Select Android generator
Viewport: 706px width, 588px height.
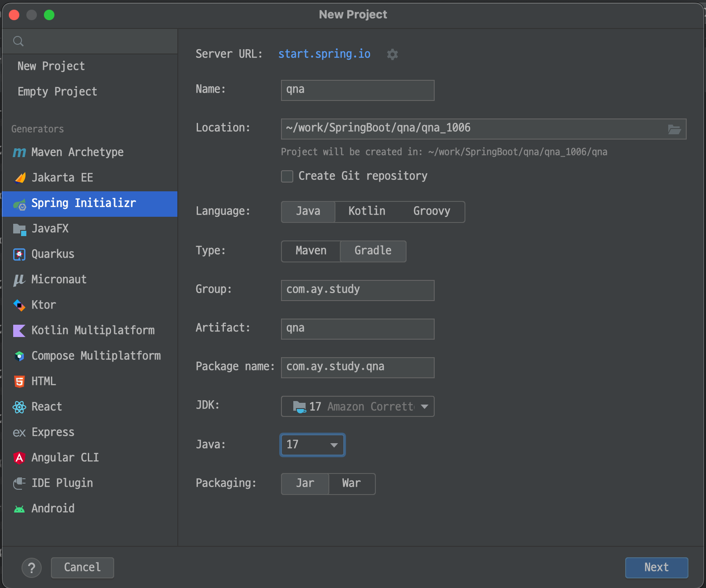(90, 509)
